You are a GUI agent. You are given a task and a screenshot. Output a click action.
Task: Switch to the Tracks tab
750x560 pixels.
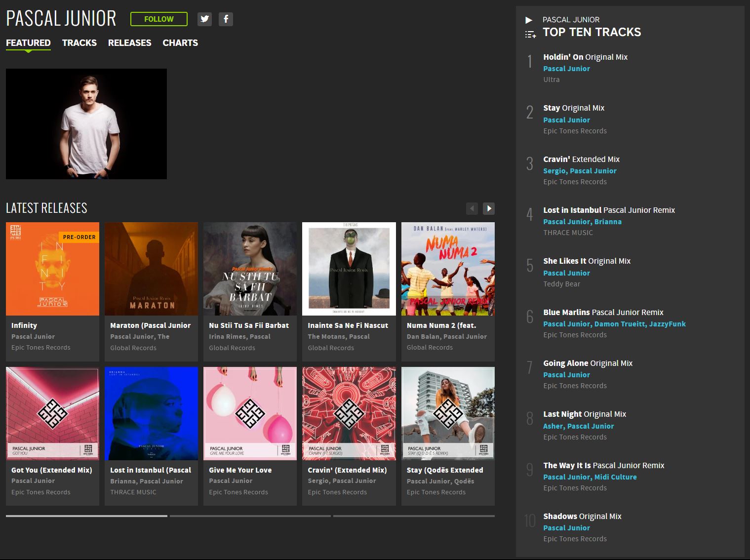79,43
